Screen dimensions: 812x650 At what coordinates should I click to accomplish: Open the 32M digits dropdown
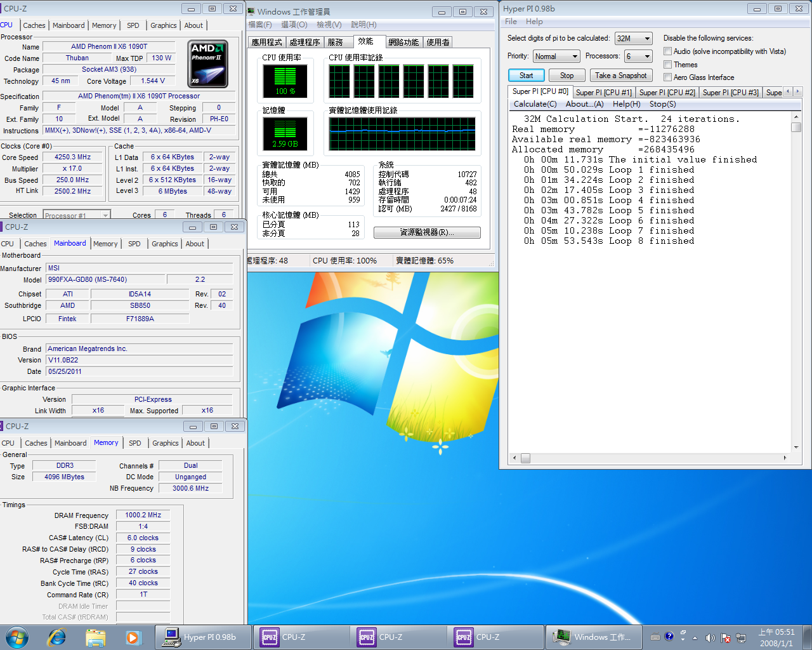(x=633, y=39)
